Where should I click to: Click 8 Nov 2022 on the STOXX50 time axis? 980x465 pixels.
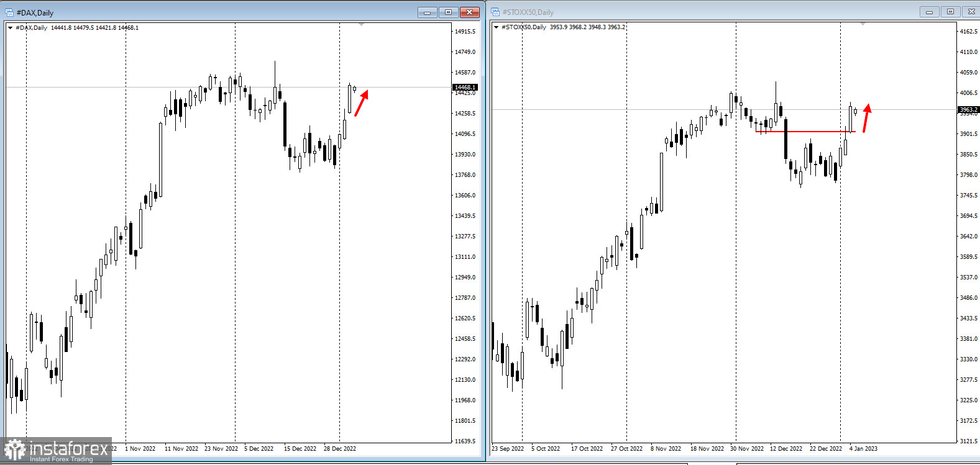[666, 449]
